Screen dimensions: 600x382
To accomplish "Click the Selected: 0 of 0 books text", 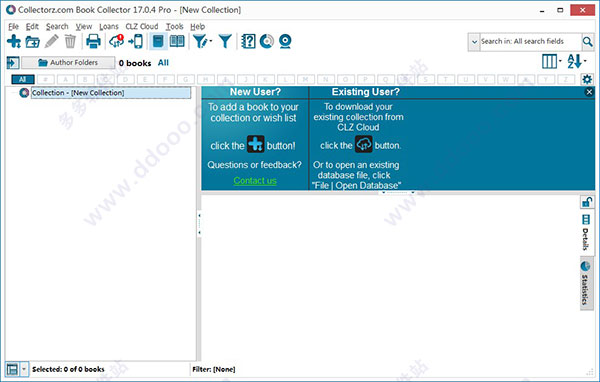I will tap(68, 369).
